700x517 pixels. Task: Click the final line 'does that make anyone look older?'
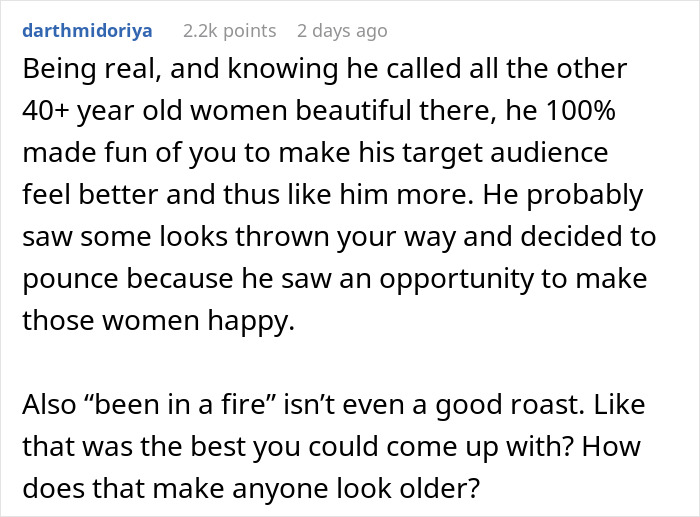click(251, 488)
